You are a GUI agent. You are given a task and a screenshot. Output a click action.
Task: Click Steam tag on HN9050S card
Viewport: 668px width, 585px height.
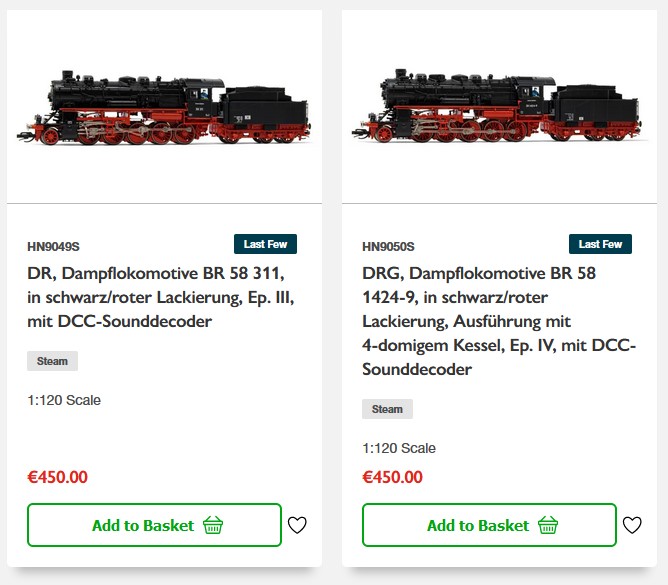(x=387, y=409)
